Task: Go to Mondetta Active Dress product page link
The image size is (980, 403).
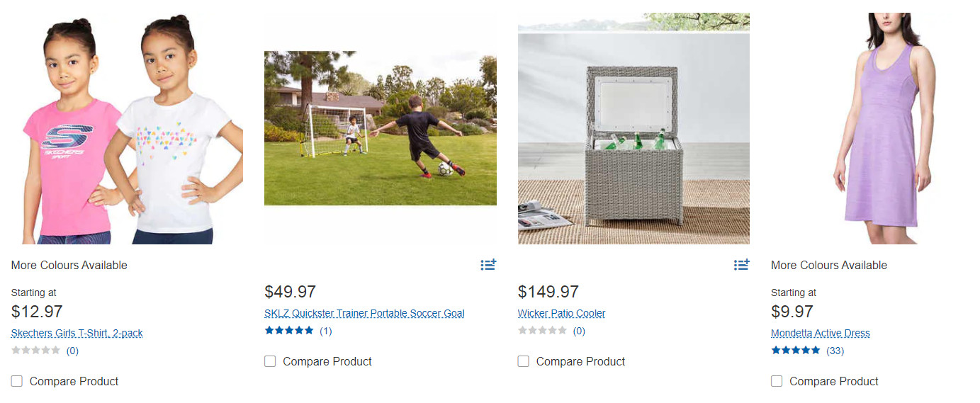Action: point(820,333)
